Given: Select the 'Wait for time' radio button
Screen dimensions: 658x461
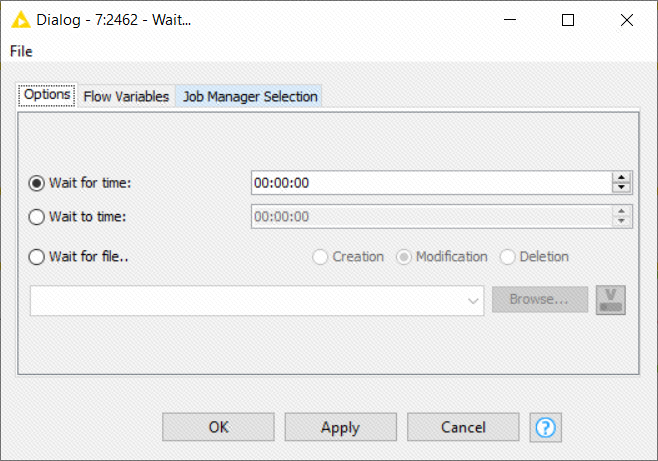Looking at the screenshot, I should (38, 183).
